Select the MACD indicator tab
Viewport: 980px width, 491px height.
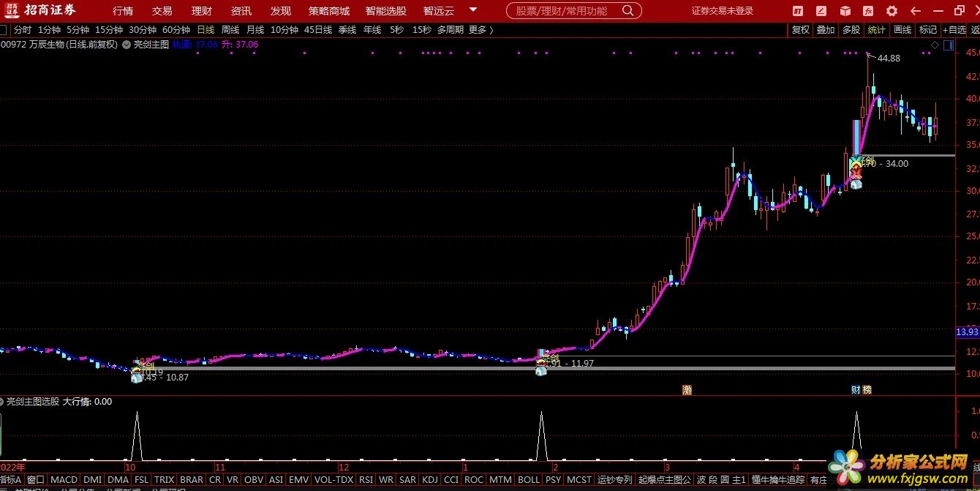[x=64, y=480]
